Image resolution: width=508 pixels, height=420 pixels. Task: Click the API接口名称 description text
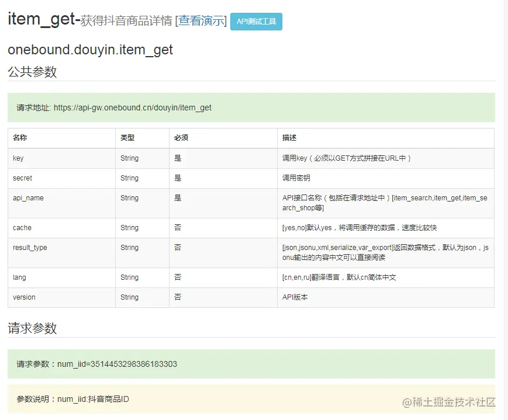(385, 203)
